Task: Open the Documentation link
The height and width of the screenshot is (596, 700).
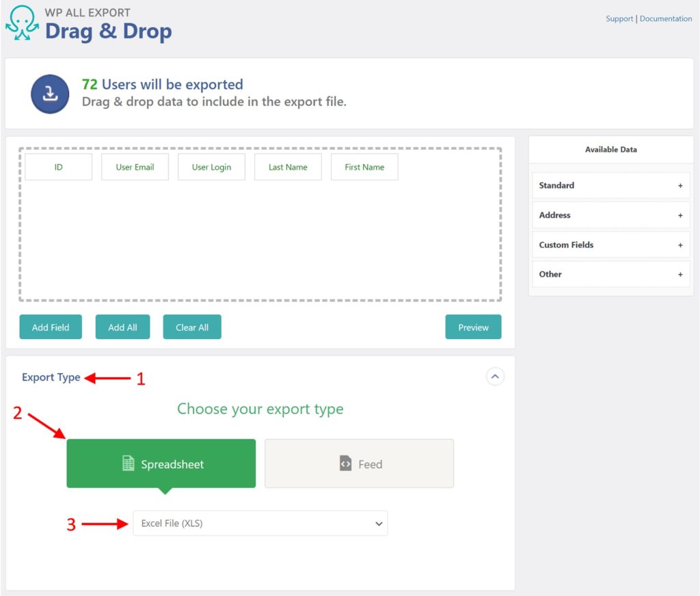Action: (x=665, y=18)
